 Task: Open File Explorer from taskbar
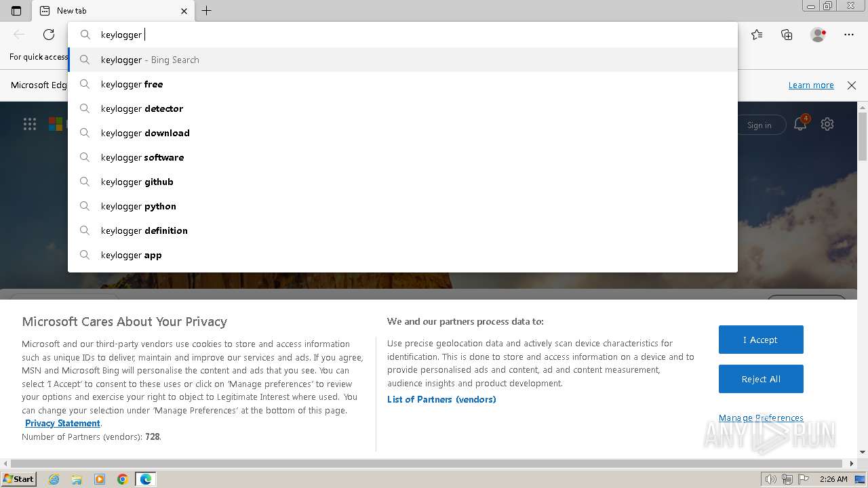(77, 479)
